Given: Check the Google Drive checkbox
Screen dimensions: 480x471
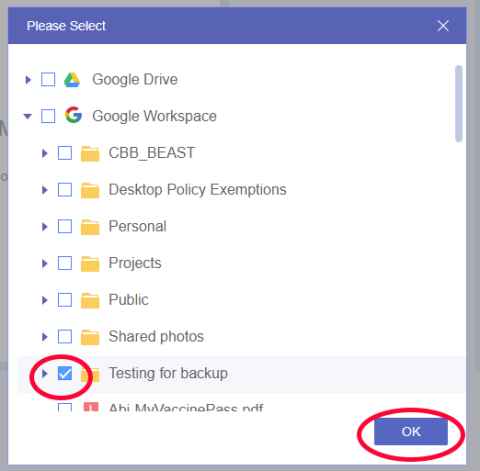Looking at the screenshot, I should coord(48,80).
